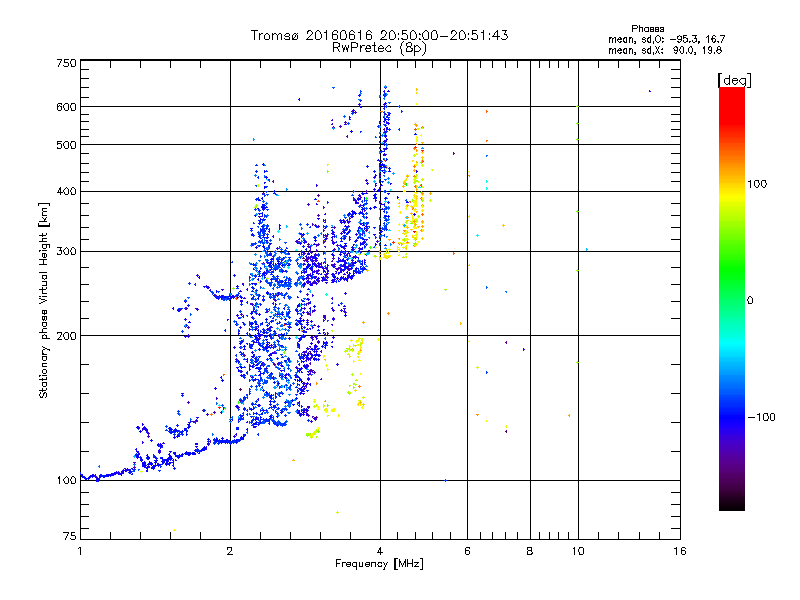Click the 'mean, sd,X: 90.0, 19.8' line
The width and height of the screenshot is (800, 600).
[x=665, y=51]
